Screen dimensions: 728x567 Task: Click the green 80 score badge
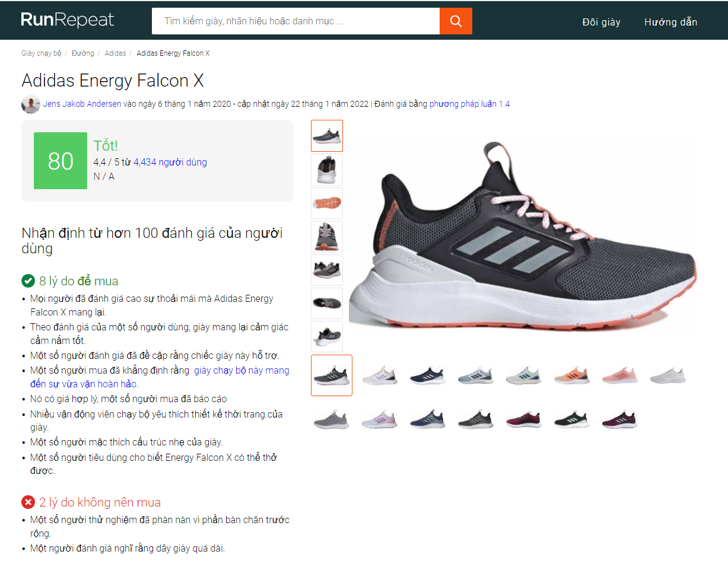61,161
